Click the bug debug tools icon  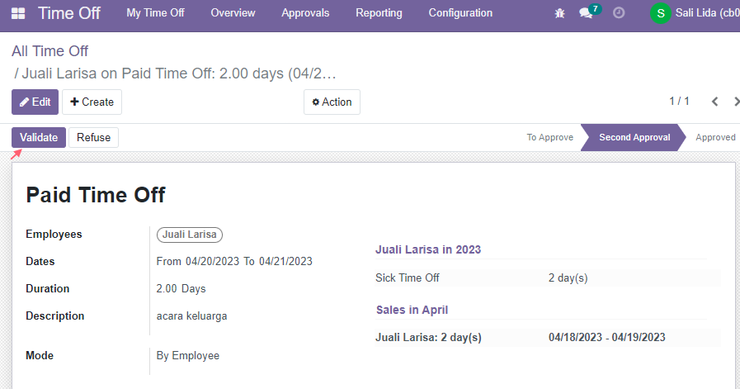coord(560,13)
